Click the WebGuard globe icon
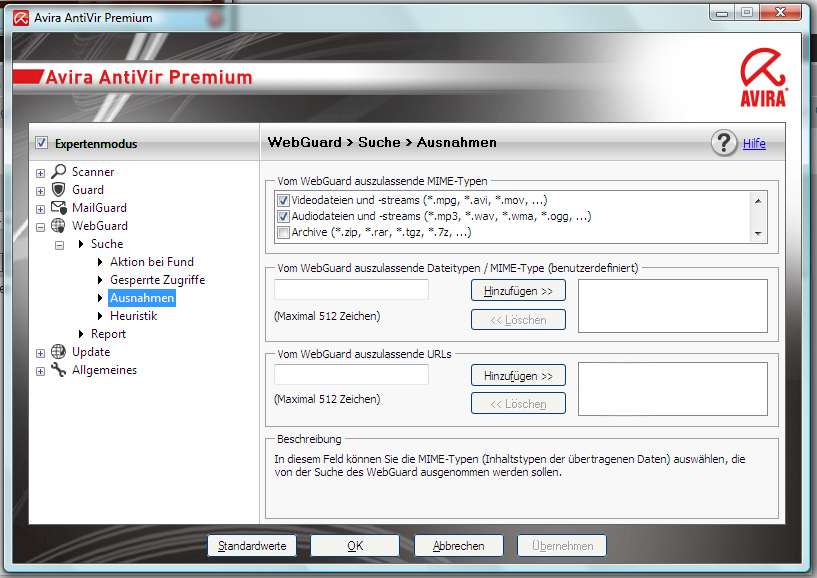Viewport: 817px width, 578px height. pyautogui.click(x=59, y=226)
